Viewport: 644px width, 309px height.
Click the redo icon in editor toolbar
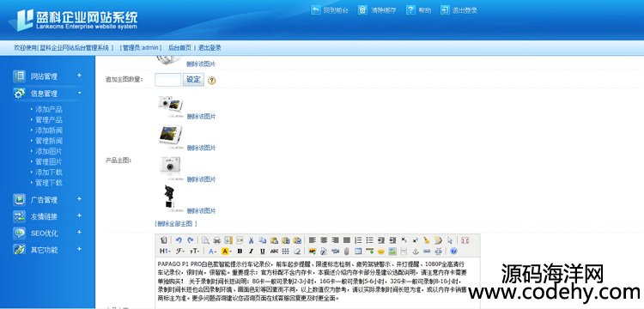coord(190,240)
